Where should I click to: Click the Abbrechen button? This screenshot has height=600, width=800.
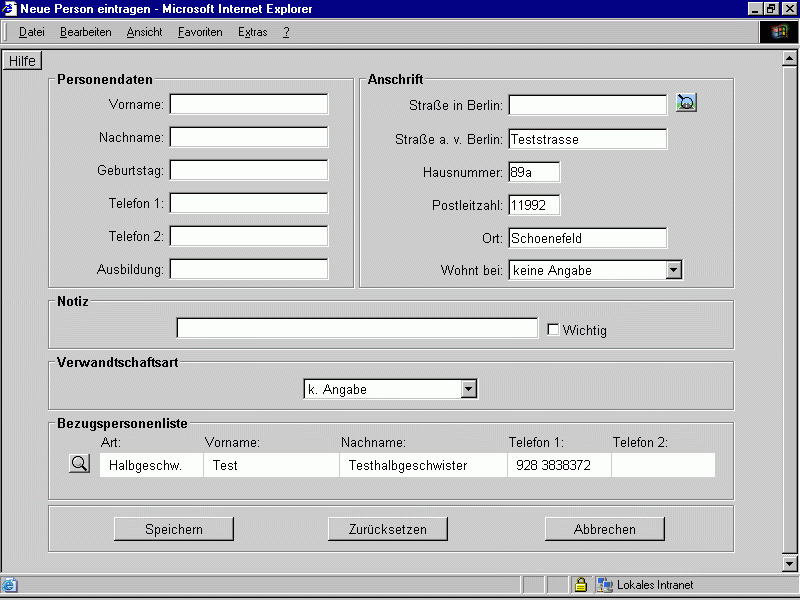click(x=604, y=529)
